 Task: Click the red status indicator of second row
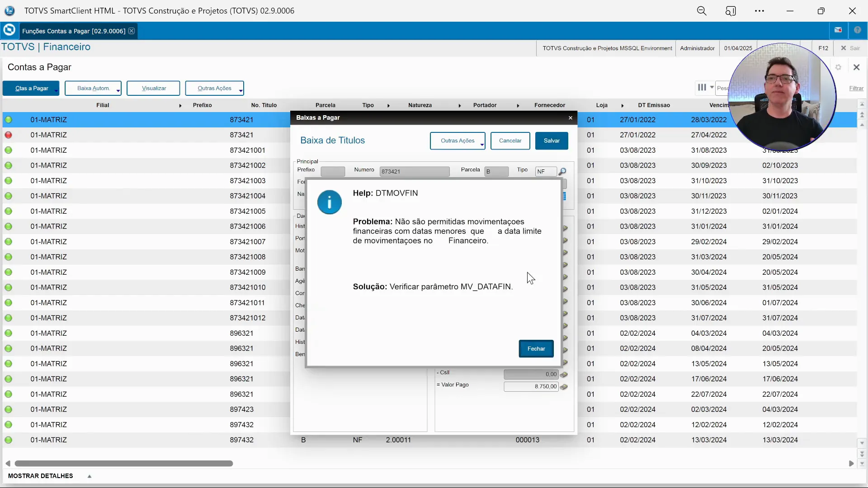click(9, 135)
